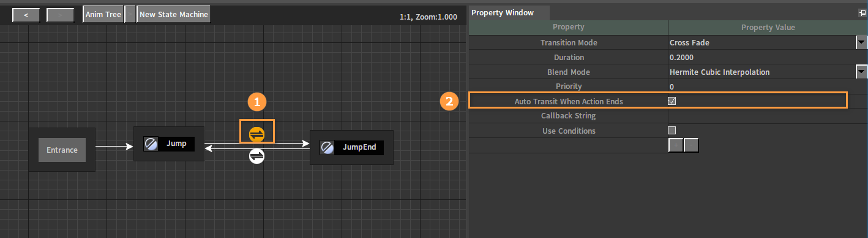This screenshot has width=868, height=238.
Task: Click the forward navigation button beside '<'
Action: 60,15
